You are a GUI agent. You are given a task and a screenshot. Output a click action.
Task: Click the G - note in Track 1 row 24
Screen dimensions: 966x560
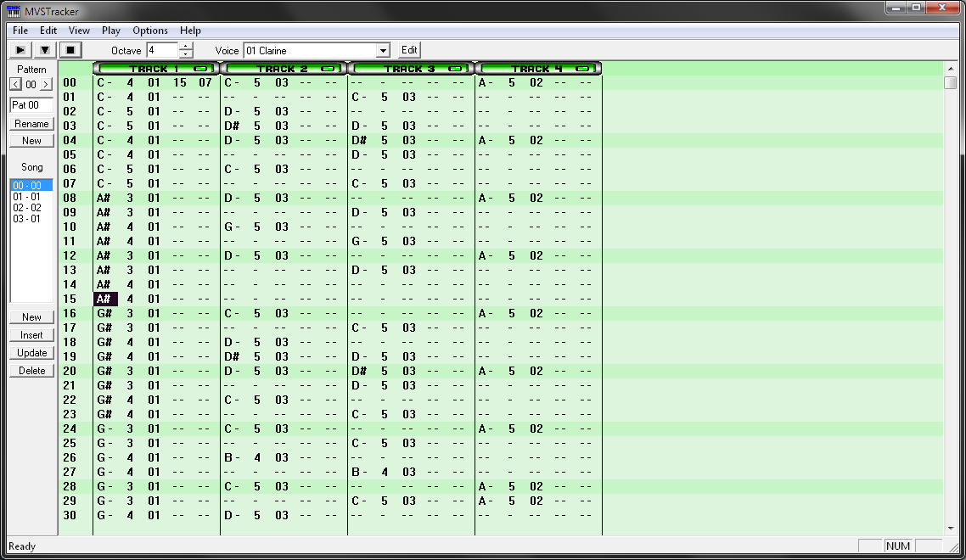pos(104,428)
